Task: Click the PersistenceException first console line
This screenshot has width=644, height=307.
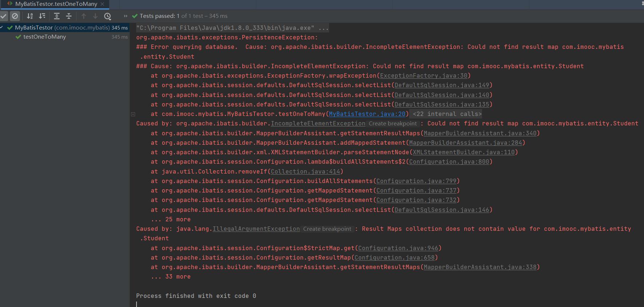Action: pos(227,38)
